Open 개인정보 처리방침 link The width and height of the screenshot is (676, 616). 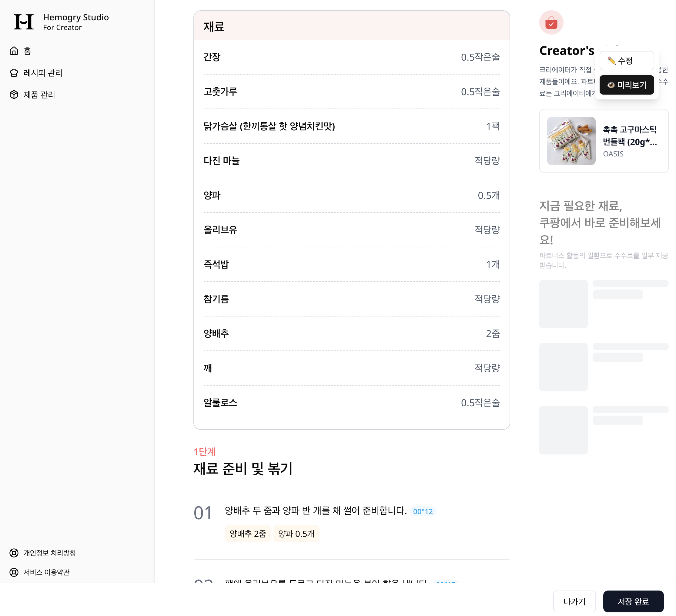tap(50, 553)
